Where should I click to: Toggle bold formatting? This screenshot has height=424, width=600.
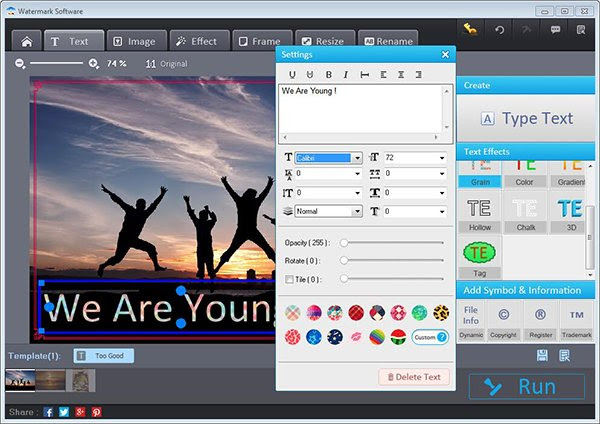click(x=328, y=75)
